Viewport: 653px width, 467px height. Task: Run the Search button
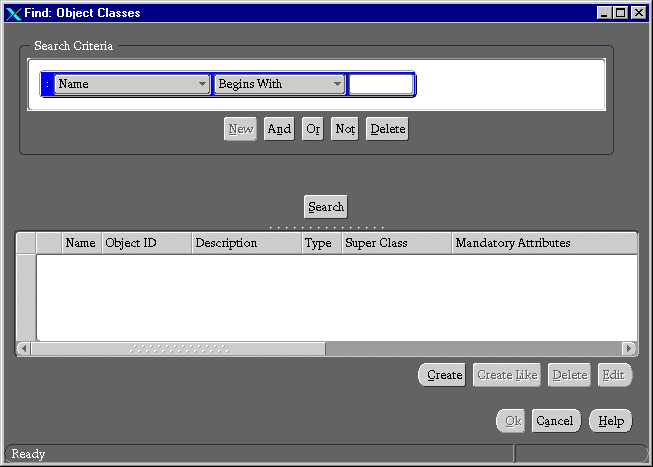click(326, 207)
